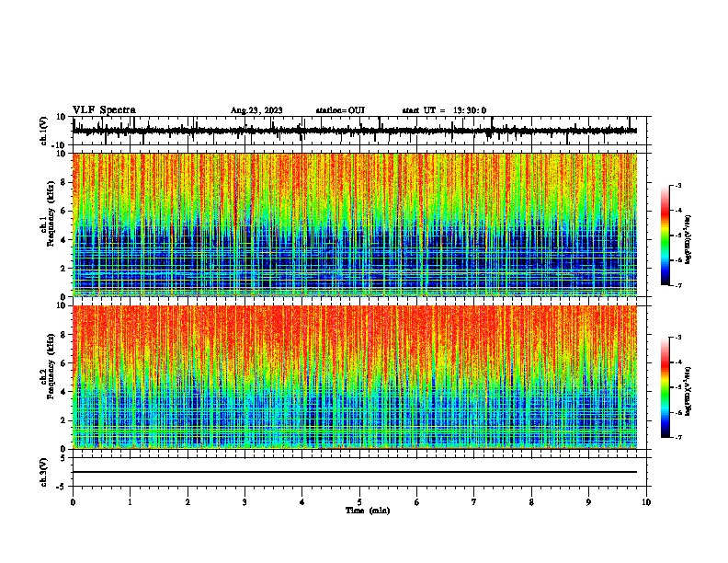
Task: Click the "0" tick on the time axis
Action: [73, 502]
